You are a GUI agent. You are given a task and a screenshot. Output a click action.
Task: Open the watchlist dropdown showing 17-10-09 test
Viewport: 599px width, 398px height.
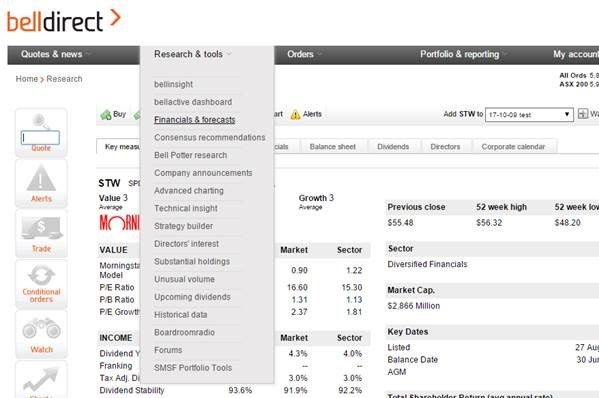coord(529,115)
